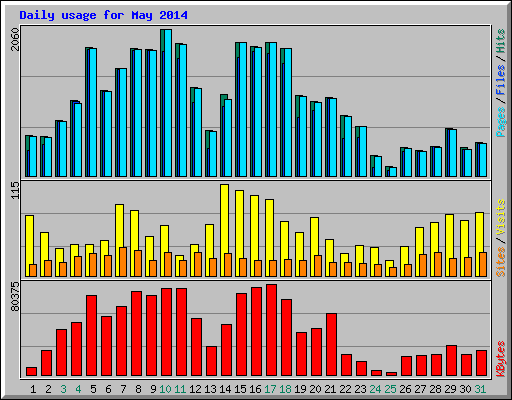512x400 pixels.
Task: Click the Pages legend label
Action: click(x=501, y=122)
